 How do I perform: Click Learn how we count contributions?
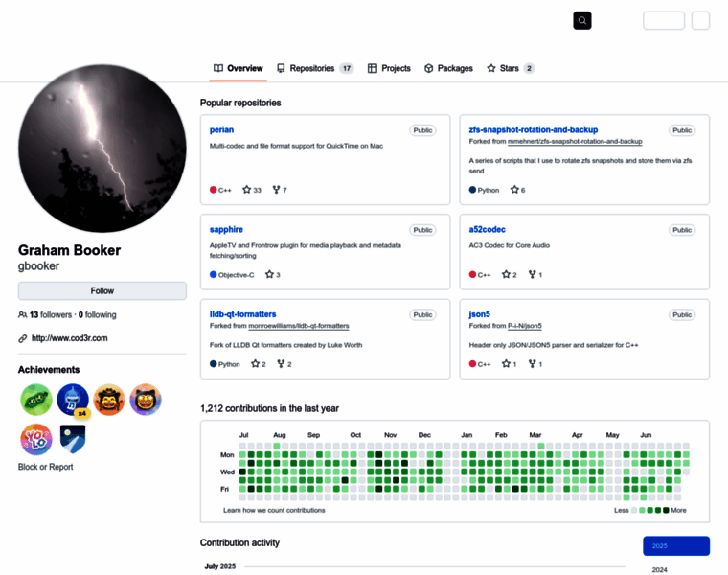(274, 510)
